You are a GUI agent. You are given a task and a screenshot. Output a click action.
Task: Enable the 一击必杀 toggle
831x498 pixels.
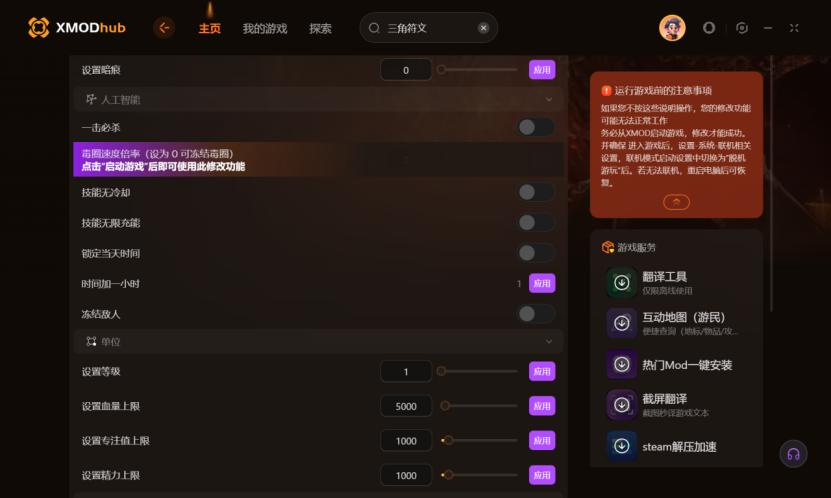pos(536,127)
